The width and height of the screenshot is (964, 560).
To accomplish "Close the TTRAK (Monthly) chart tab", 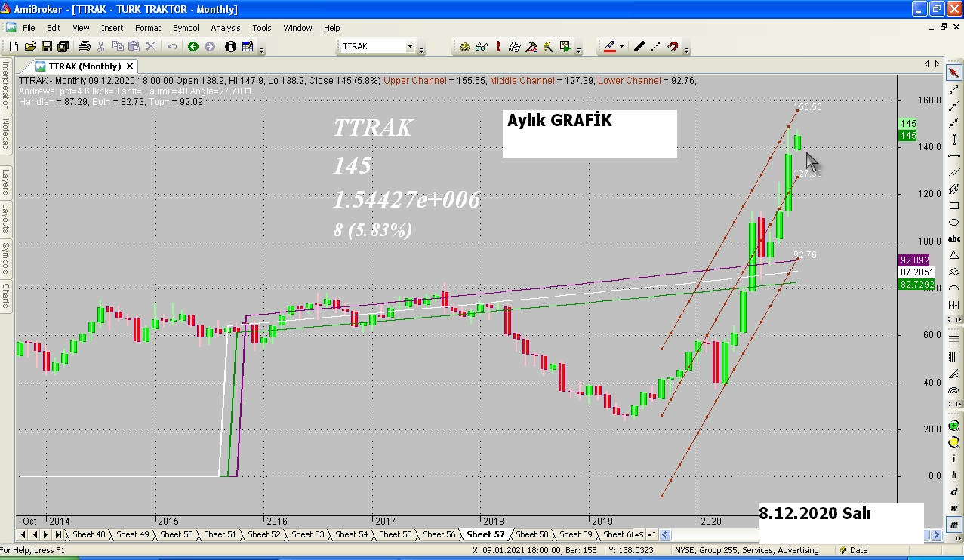I will coord(130,66).
